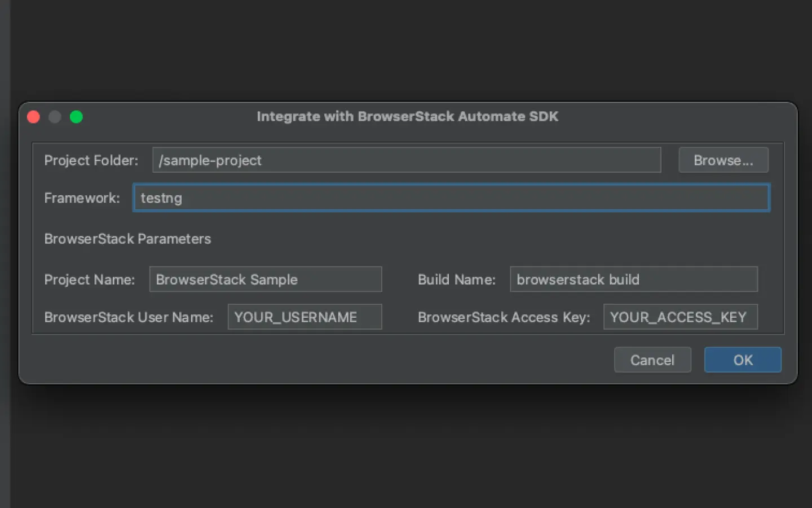Click the gray disabled minimize button
The height and width of the screenshot is (508, 812).
pos(55,117)
